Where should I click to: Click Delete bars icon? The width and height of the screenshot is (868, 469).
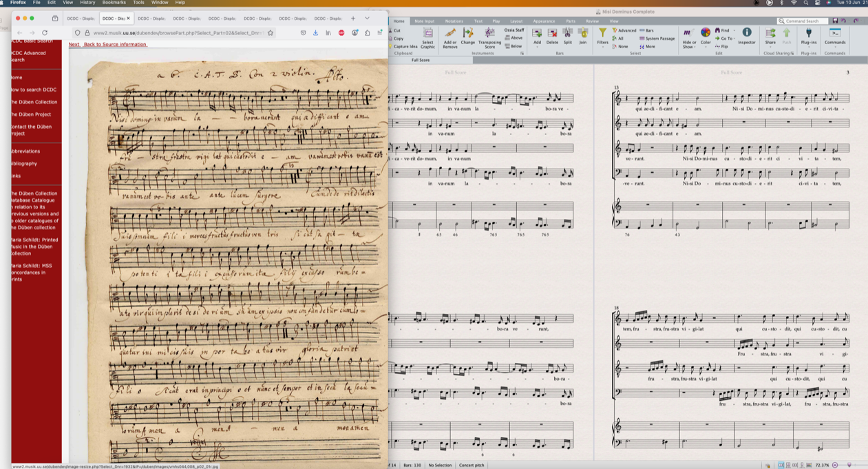point(552,37)
